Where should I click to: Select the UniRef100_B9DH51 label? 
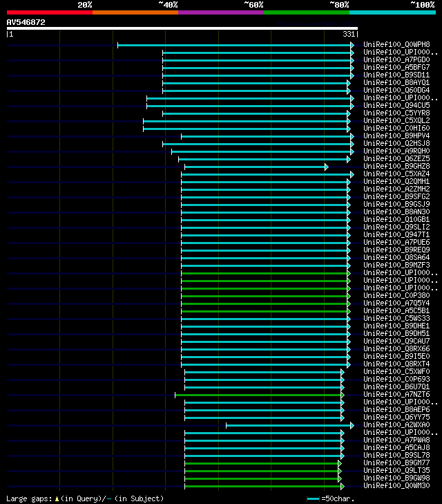point(396,334)
